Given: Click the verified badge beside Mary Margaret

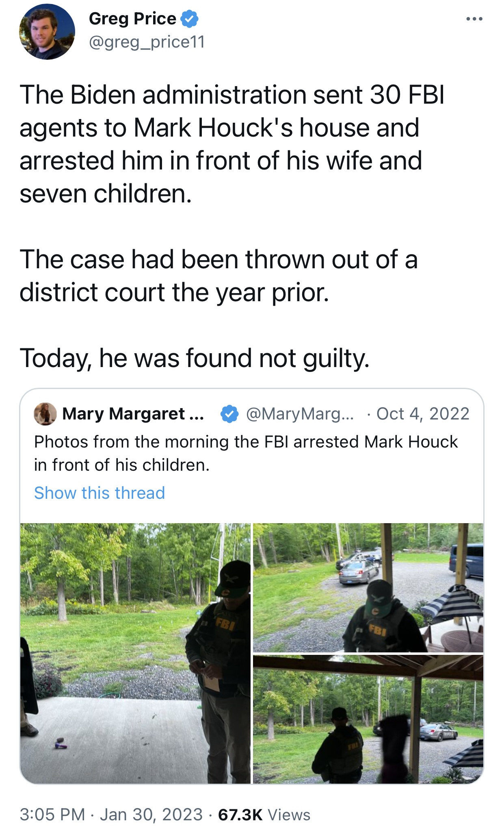Looking at the screenshot, I should pos(229,414).
